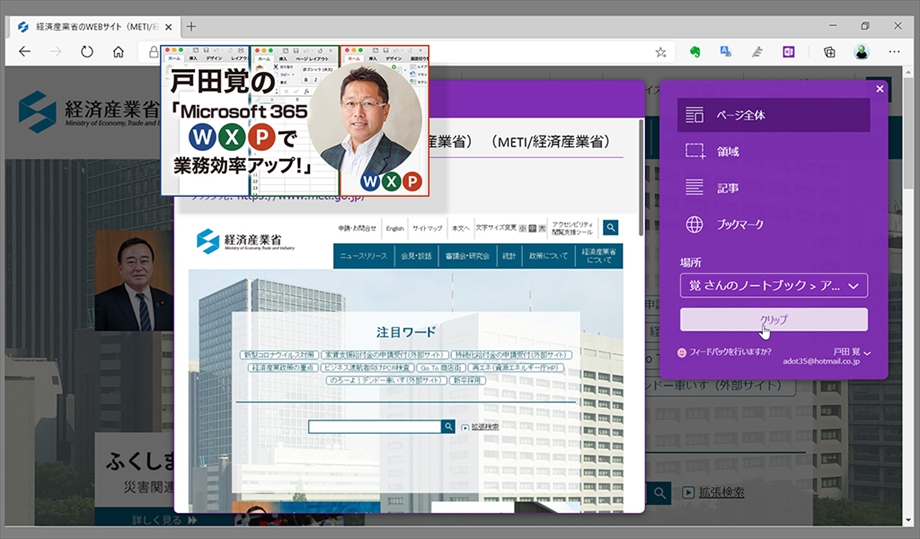Click the METI logo in the preview
Image resolution: width=920 pixels, height=539 pixels.
[x=245, y=241]
